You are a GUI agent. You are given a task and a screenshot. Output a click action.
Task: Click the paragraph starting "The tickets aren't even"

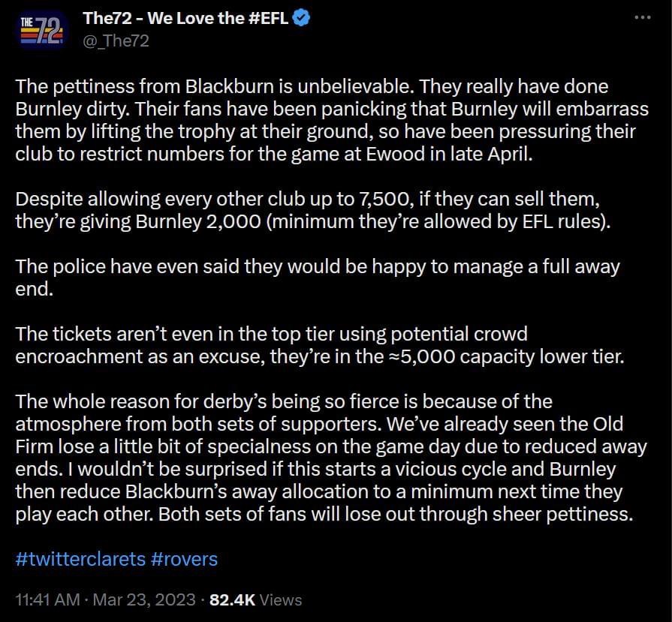315,344
